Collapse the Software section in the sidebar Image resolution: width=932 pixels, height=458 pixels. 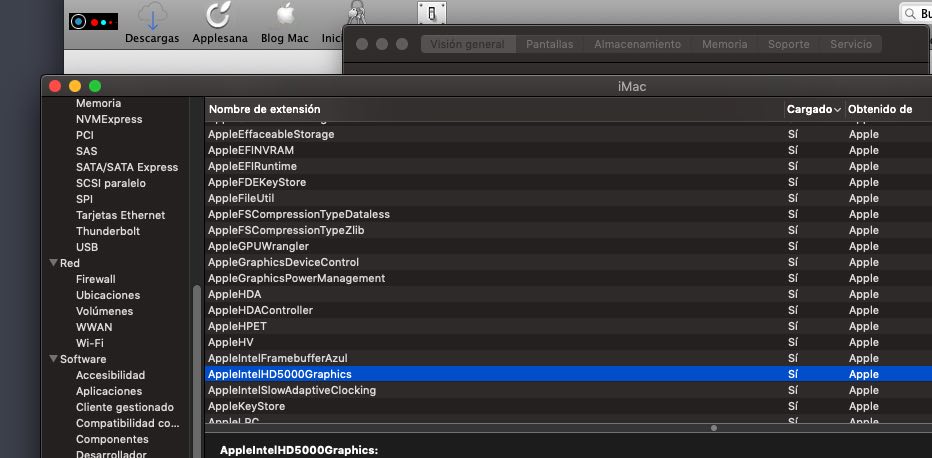(x=54, y=359)
